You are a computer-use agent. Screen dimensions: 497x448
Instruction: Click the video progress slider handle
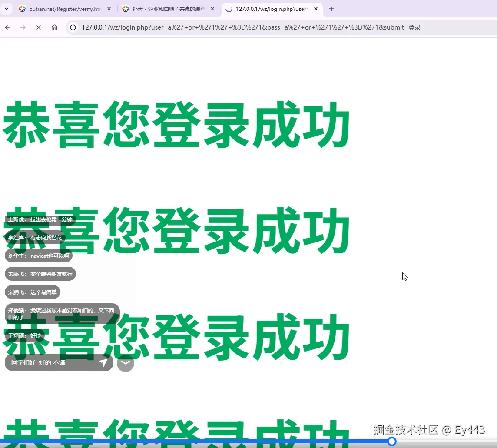coord(392,441)
